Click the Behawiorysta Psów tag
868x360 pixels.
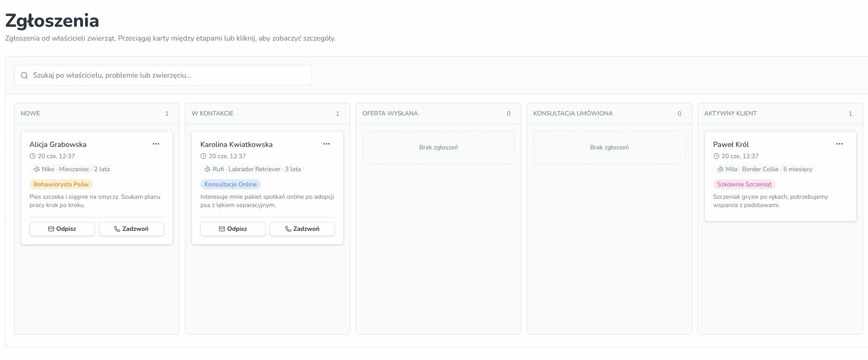(x=61, y=184)
